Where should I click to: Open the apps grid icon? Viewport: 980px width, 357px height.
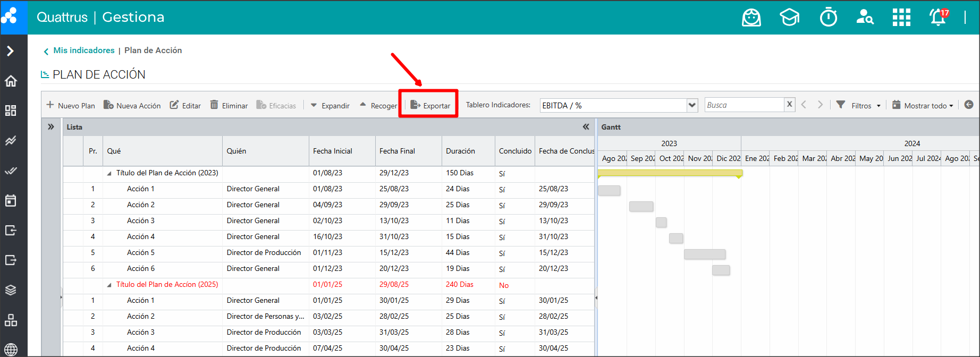(901, 18)
